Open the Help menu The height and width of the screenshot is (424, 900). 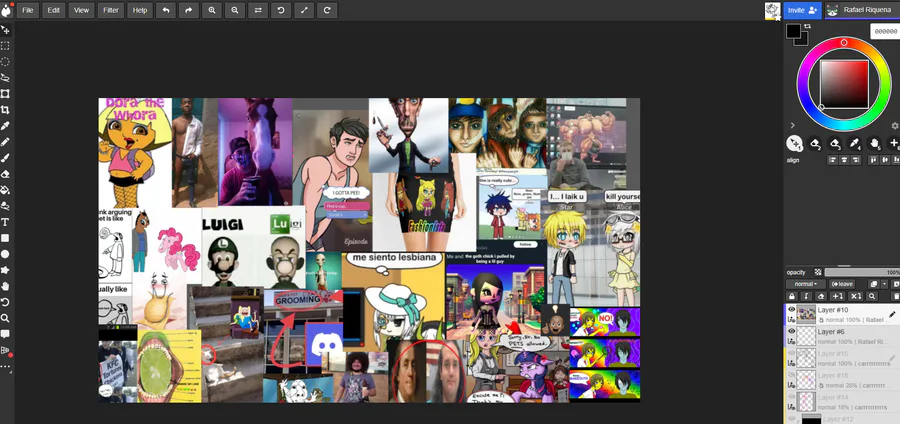click(140, 10)
